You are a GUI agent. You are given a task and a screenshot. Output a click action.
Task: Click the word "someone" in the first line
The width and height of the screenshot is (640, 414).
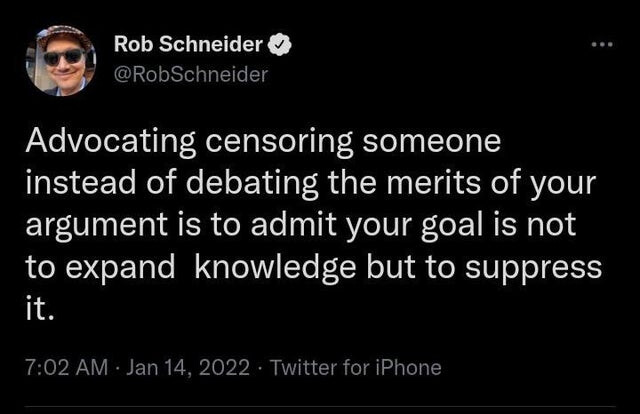pyautogui.click(x=432, y=142)
